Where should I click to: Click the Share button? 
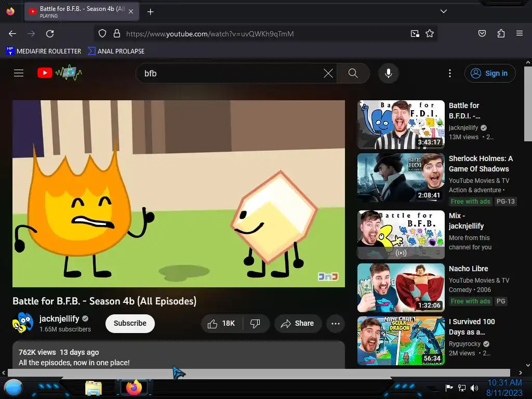click(x=298, y=324)
